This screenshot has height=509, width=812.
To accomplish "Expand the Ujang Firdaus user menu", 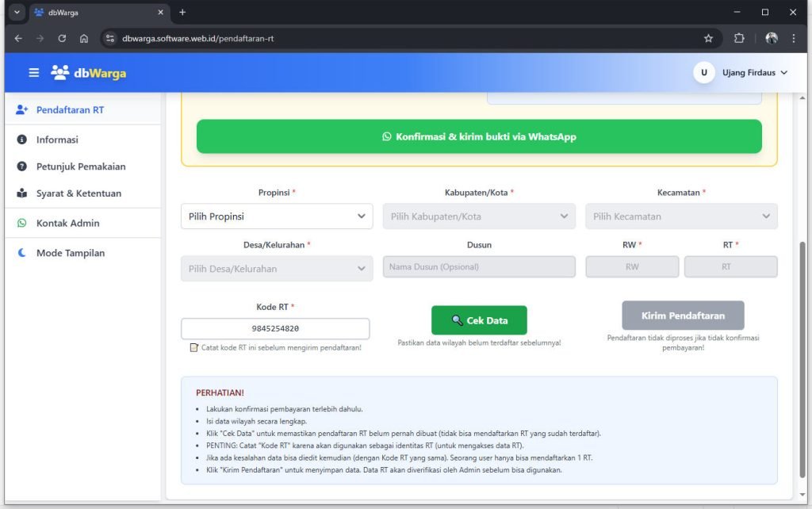I will pos(754,73).
